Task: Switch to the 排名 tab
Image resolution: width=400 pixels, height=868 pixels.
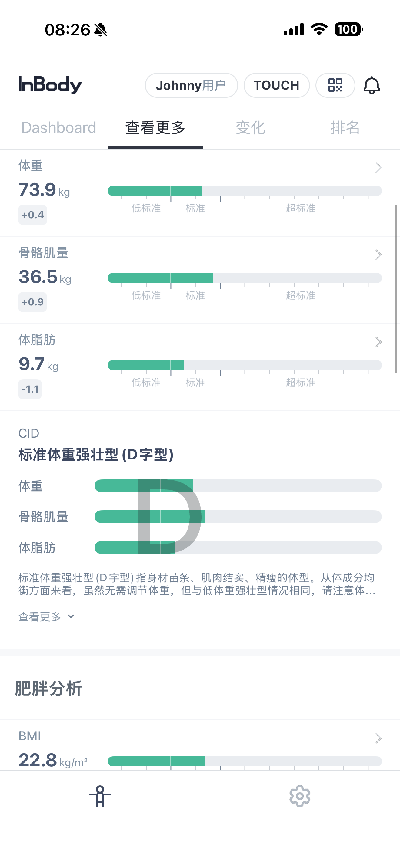Action: point(345,128)
